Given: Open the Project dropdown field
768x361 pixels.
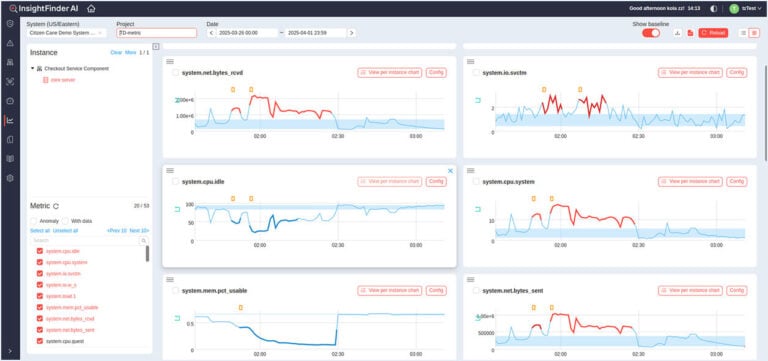Looking at the screenshot, I should [157, 33].
